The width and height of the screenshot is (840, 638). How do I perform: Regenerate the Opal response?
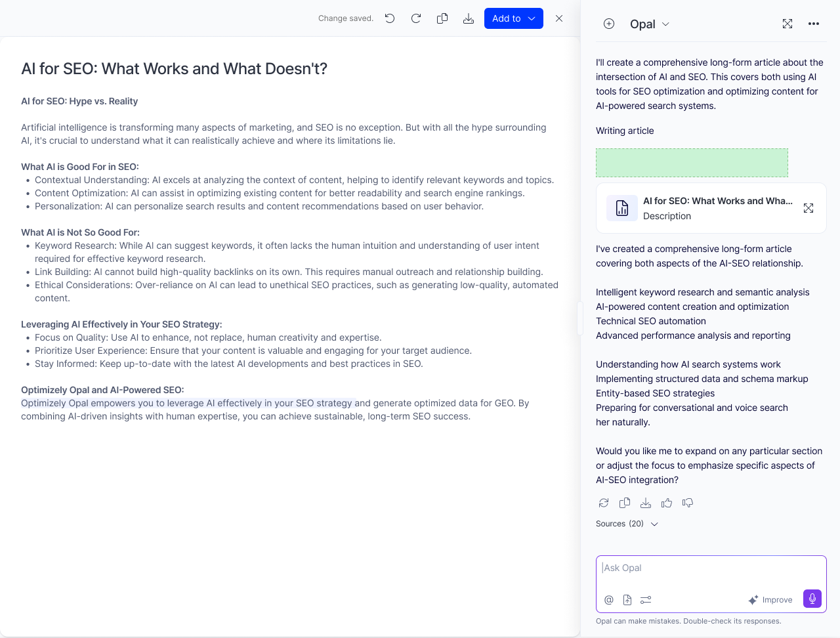[x=604, y=503]
